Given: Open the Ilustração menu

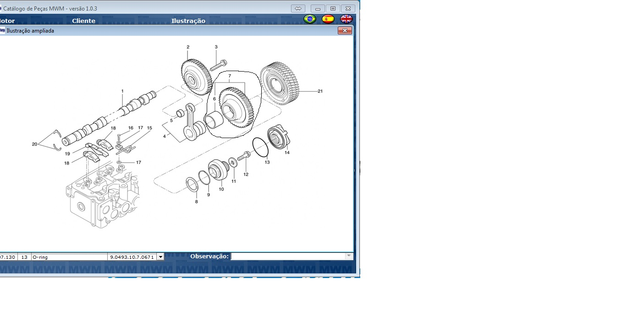Looking at the screenshot, I should pyautogui.click(x=188, y=21).
